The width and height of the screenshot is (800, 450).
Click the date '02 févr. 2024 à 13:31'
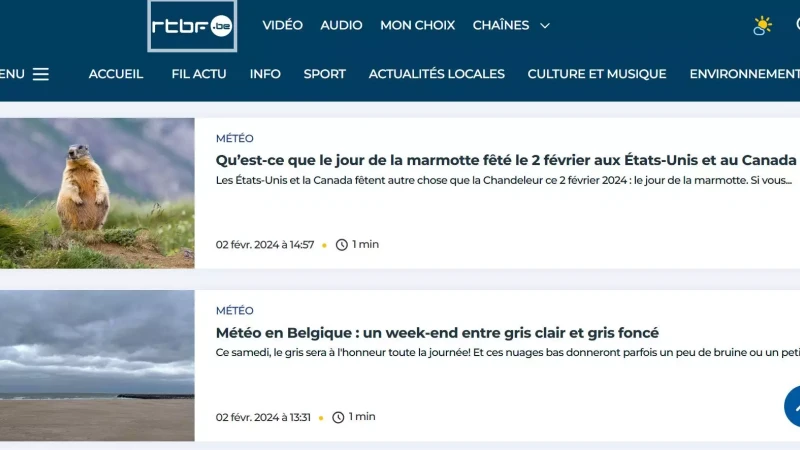click(263, 417)
